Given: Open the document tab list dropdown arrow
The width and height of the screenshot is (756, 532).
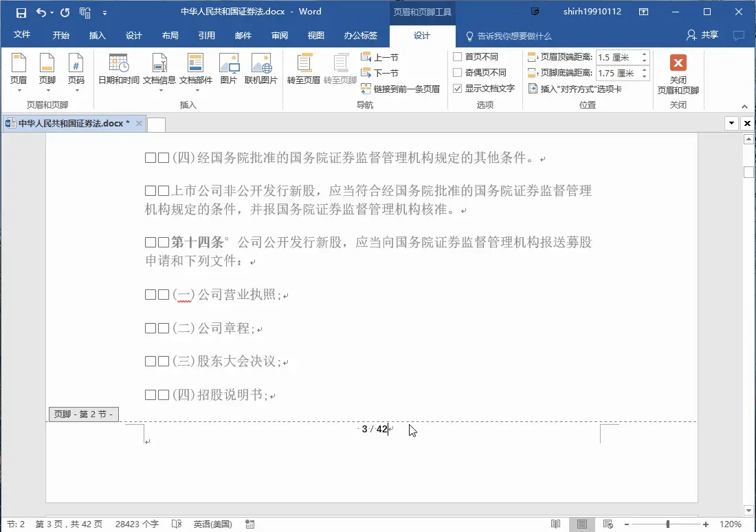Looking at the screenshot, I should pos(731,124).
